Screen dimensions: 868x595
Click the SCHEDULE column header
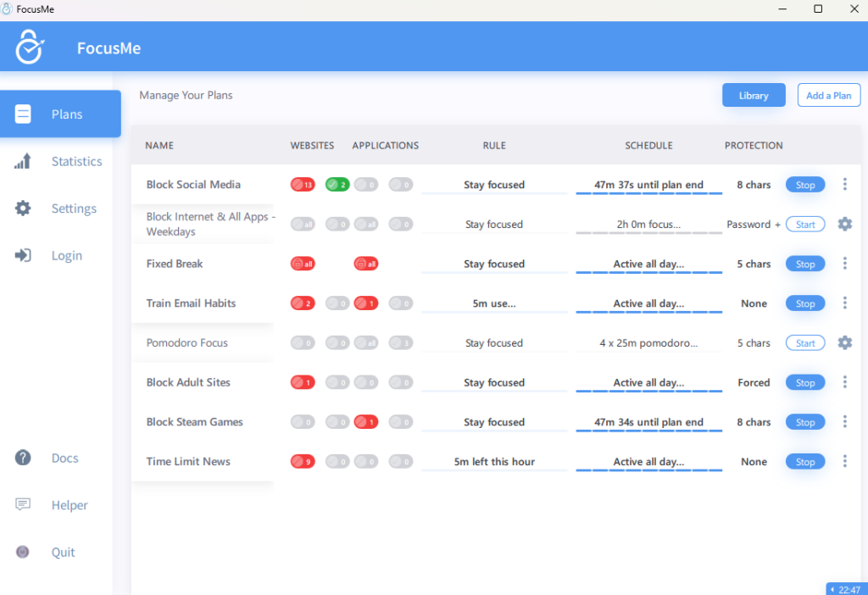[x=648, y=146]
